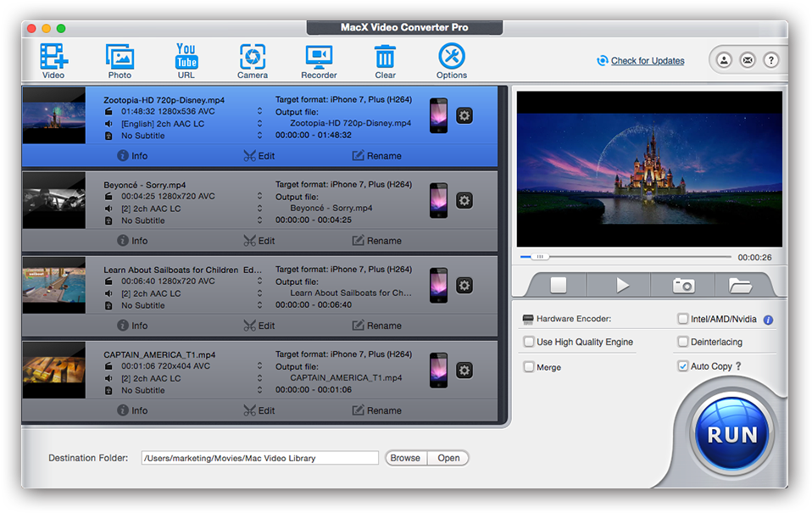
Task: Click the file list scrollbar
Action: [503, 254]
